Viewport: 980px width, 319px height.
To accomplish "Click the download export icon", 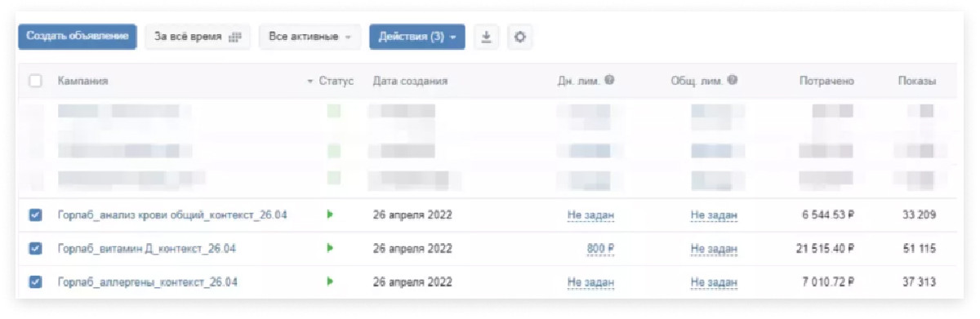I will (486, 38).
